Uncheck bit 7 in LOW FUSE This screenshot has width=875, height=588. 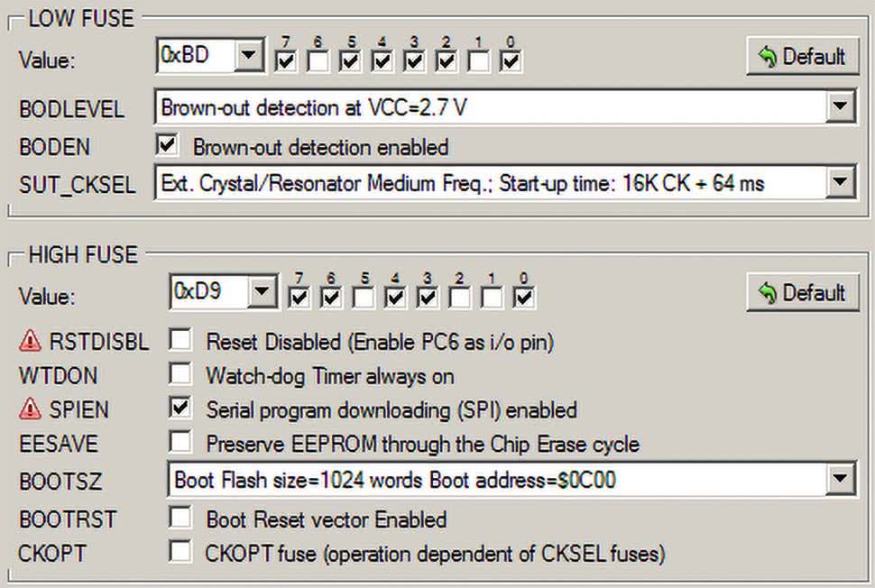tap(286, 61)
